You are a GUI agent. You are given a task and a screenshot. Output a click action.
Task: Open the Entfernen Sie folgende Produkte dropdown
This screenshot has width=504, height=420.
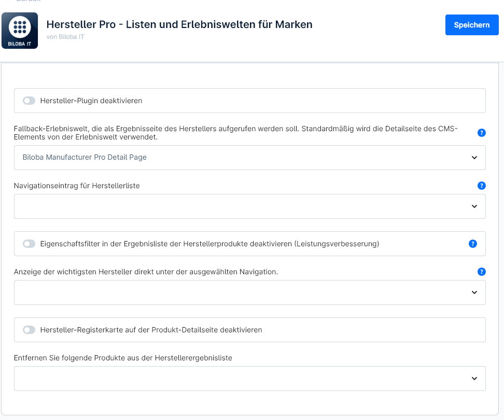click(x=250, y=379)
